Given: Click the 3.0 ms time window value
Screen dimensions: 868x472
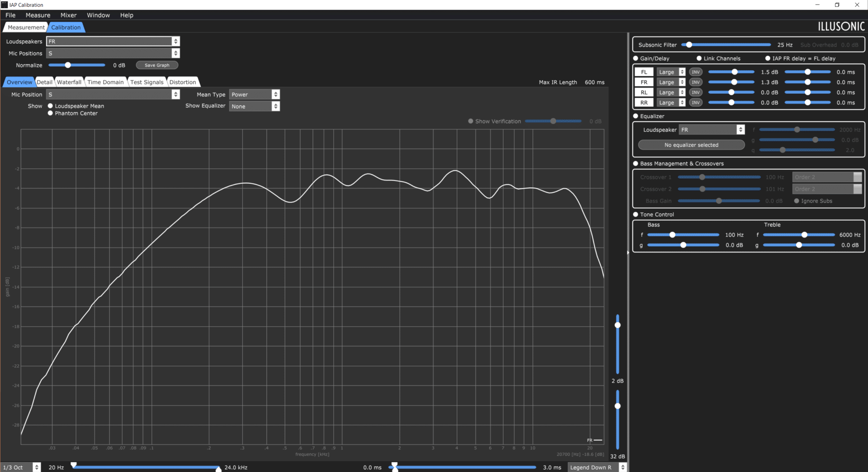Looking at the screenshot, I should 552,467.
